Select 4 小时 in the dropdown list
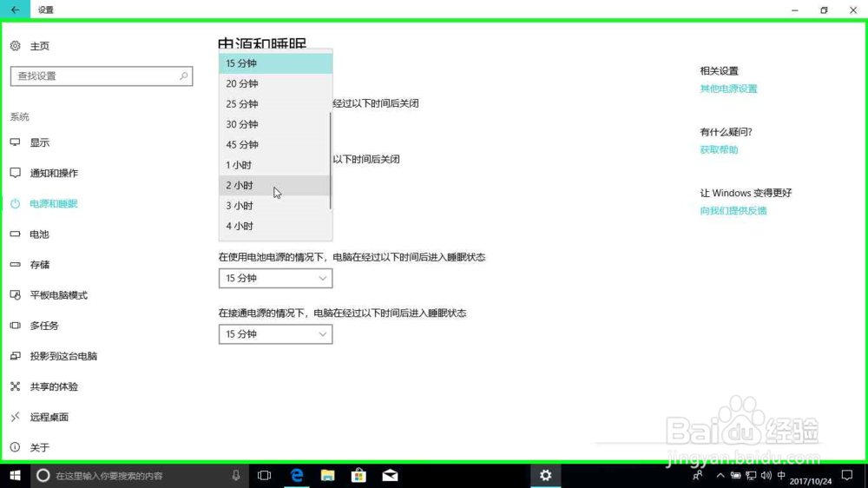 click(x=276, y=226)
